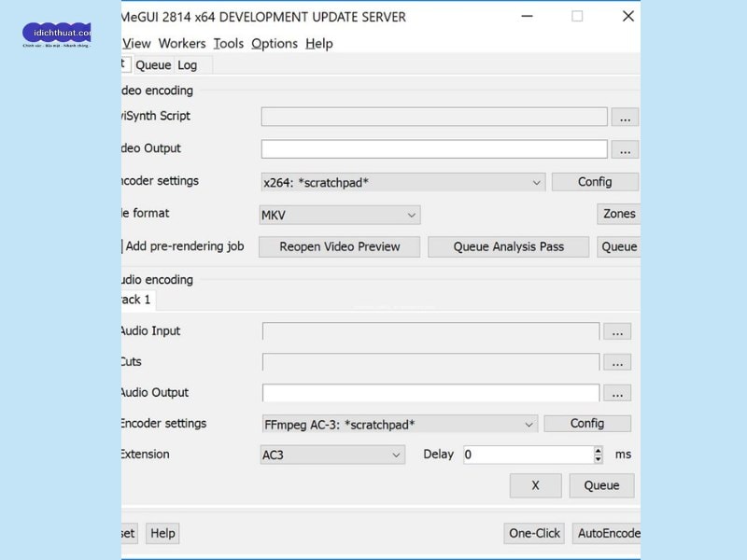Click browse button for Video Output

[x=625, y=149]
